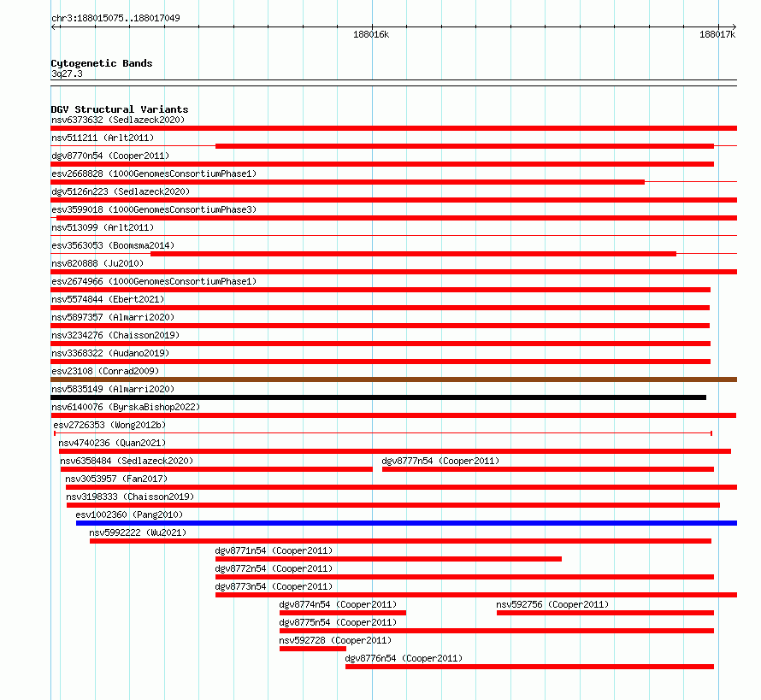Click the short red dgv8774n54 bar
Viewport: 761px width, 700px height.
[343, 613]
